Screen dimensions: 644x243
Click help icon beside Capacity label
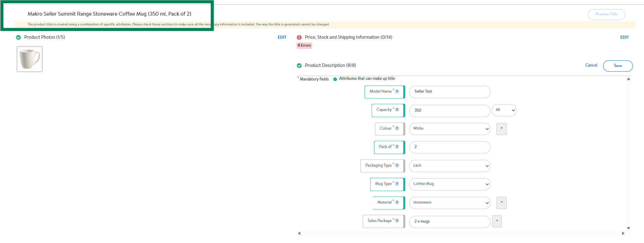397,110
